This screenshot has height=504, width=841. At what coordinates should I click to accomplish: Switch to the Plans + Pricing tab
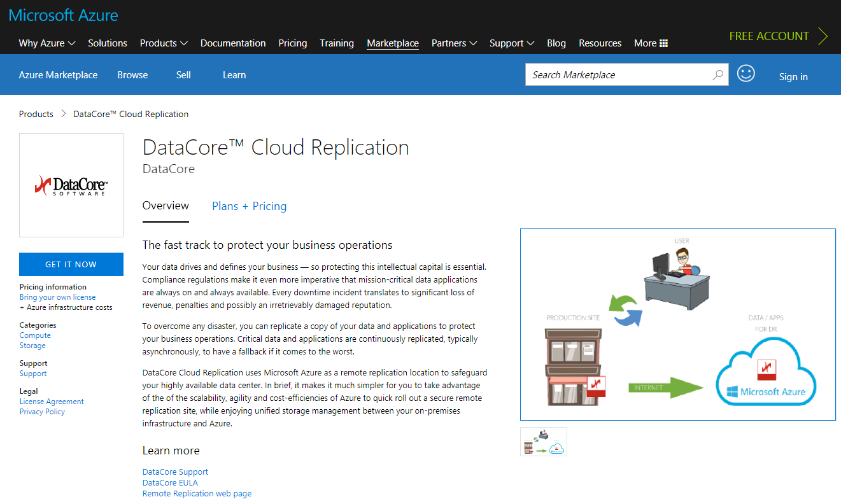[x=249, y=206]
